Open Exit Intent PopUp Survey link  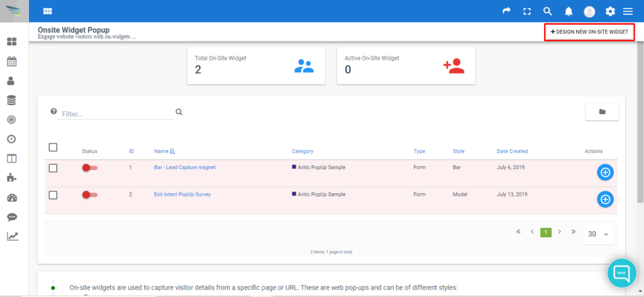click(182, 194)
